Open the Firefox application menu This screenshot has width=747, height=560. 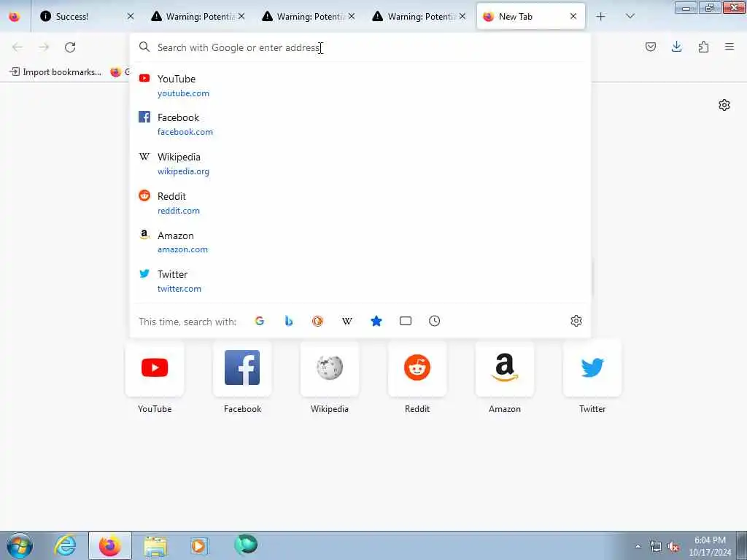click(729, 47)
